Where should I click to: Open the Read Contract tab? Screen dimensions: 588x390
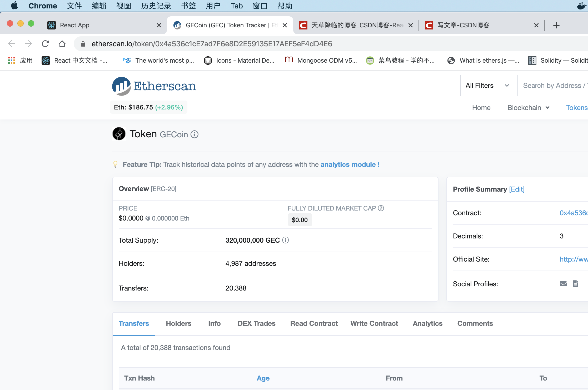tap(314, 323)
